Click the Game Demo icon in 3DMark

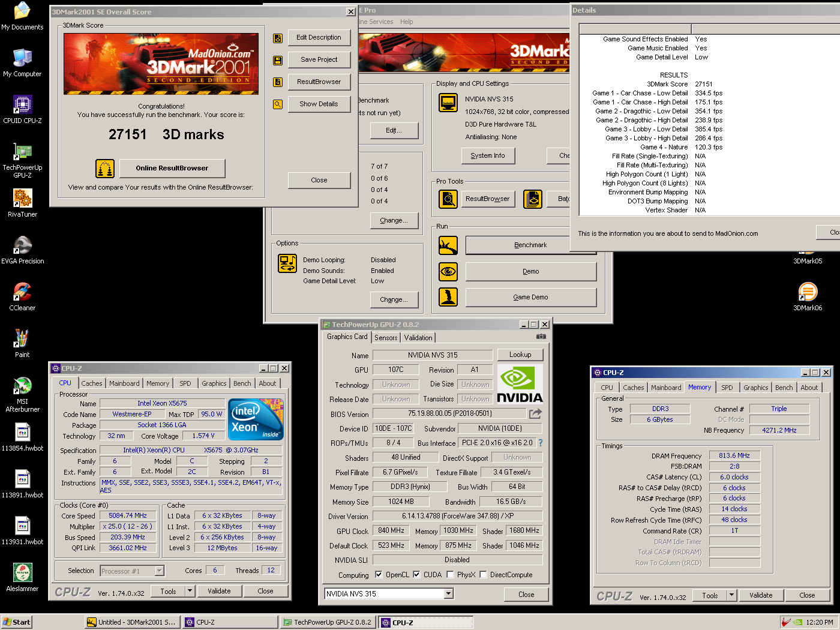[448, 297]
